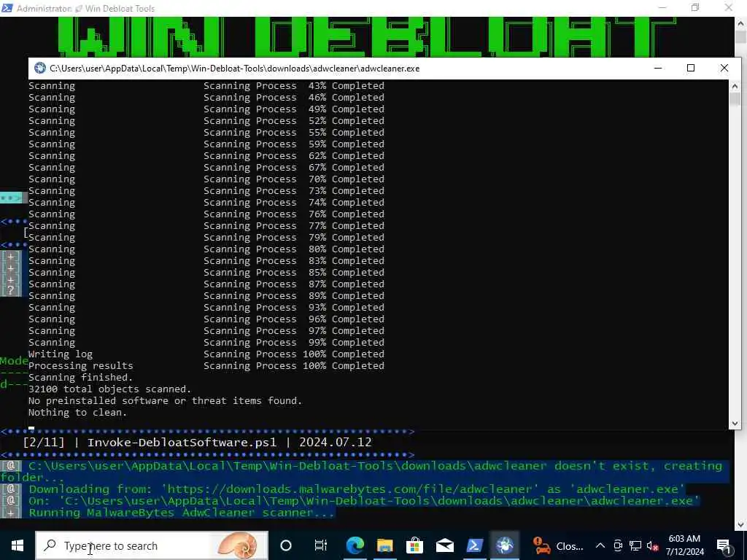747x560 pixels.
Task: Minimize the adwcleaner.exe console window
Action: [658, 68]
